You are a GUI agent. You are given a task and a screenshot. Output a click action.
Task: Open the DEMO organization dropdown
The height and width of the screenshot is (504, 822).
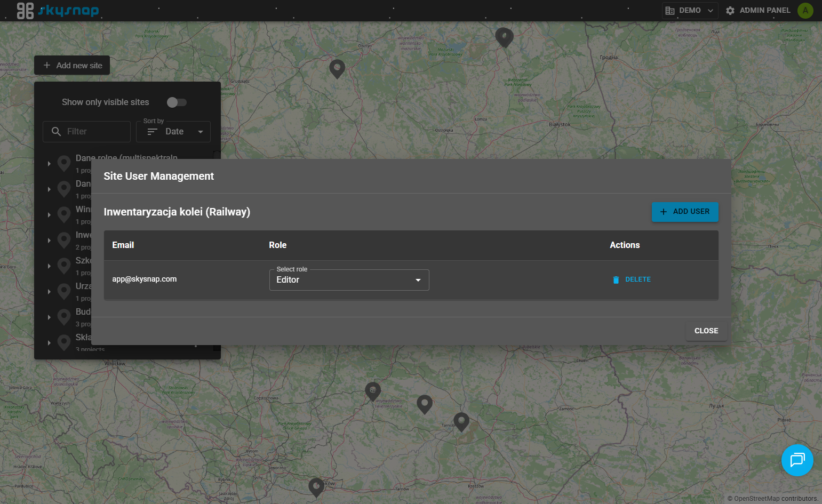tap(690, 11)
